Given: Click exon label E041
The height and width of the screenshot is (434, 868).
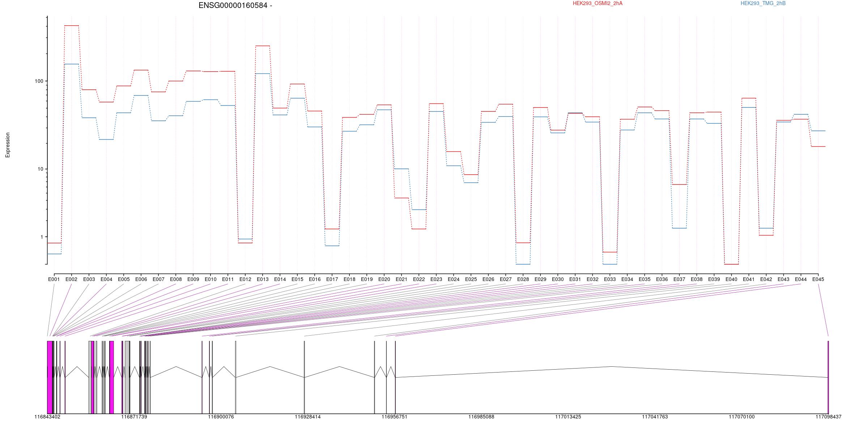Looking at the screenshot, I should [x=749, y=279].
